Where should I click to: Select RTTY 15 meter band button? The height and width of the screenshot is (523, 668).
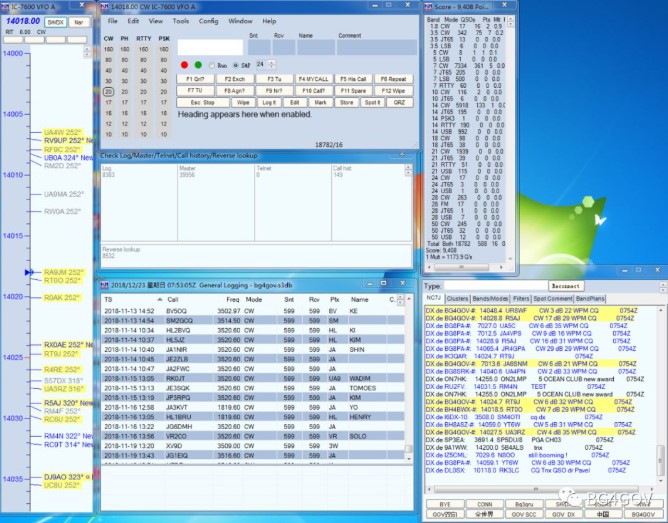[144, 113]
